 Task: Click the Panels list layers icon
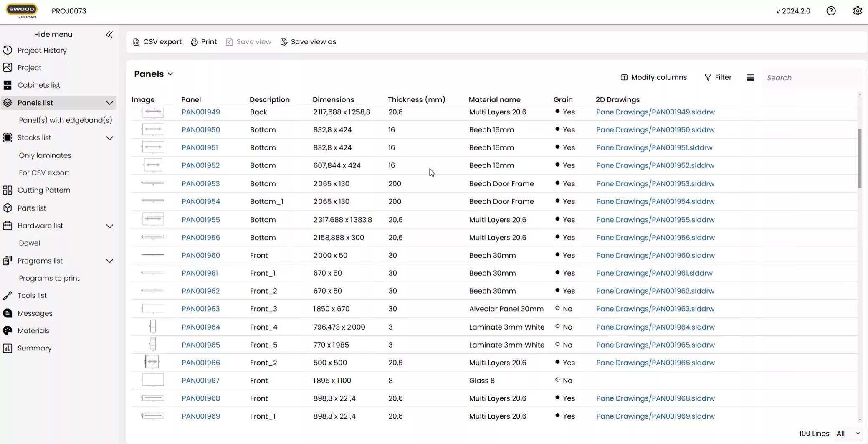(8, 103)
